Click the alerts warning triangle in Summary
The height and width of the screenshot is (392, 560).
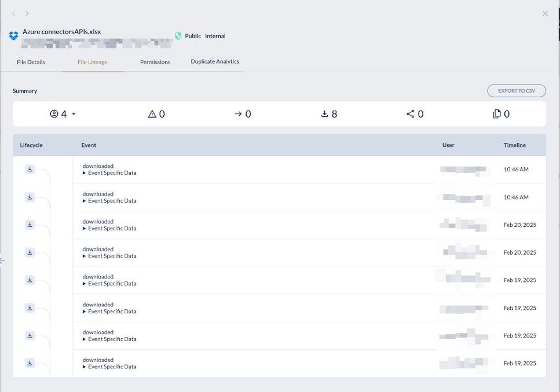click(153, 113)
